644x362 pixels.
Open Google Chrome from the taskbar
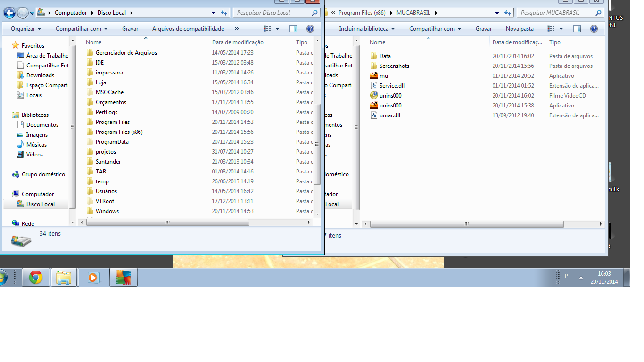coord(35,278)
